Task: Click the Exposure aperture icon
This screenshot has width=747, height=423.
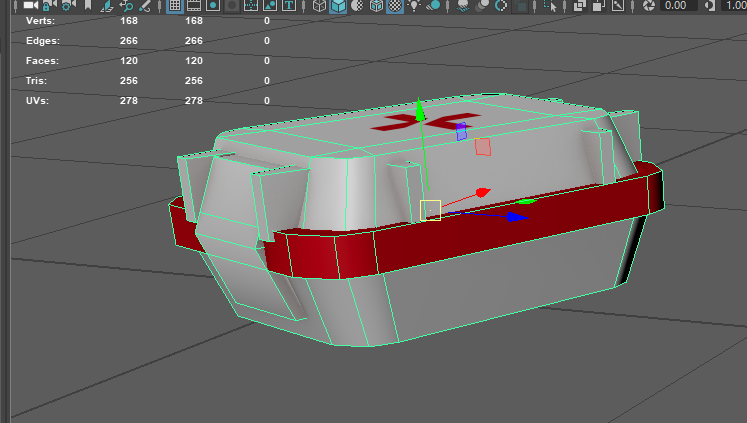Action: [648, 5]
